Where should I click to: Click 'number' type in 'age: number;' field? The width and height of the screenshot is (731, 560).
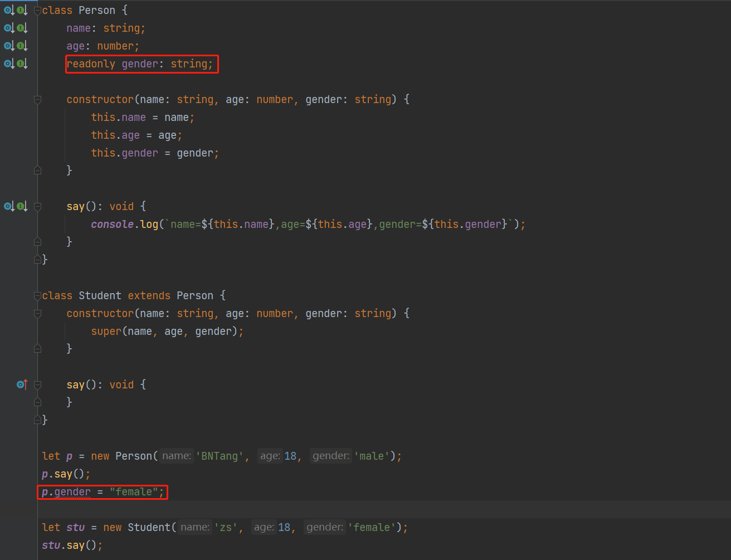click(115, 46)
